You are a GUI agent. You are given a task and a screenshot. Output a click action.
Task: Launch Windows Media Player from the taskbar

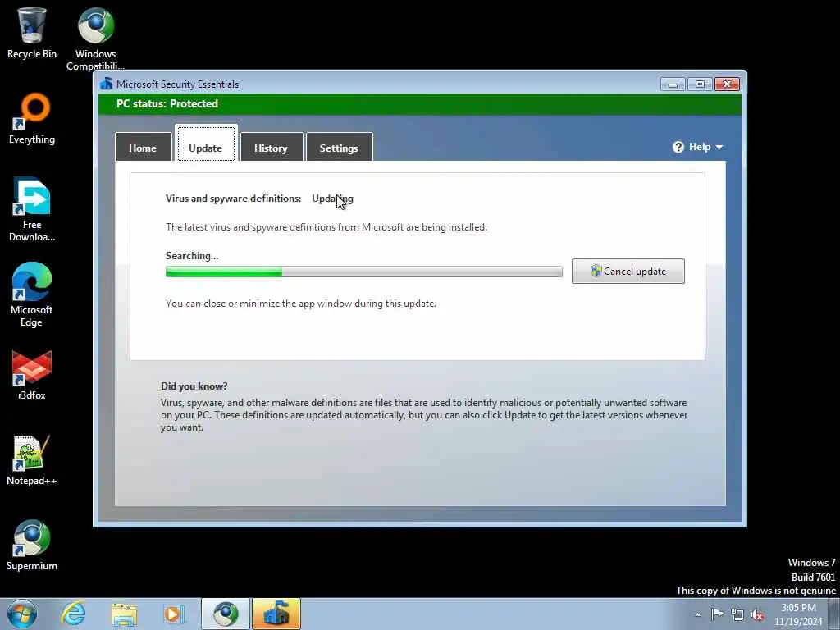pyautogui.click(x=173, y=614)
